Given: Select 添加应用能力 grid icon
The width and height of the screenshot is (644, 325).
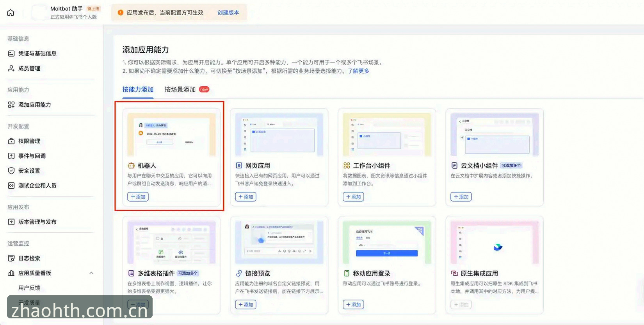Looking at the screenshot, I should pos(11,105).
